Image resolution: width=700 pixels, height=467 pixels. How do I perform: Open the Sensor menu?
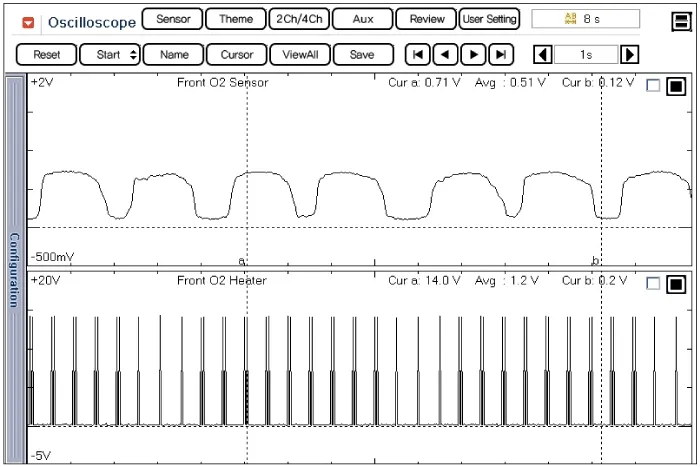[x=173, y=19]
